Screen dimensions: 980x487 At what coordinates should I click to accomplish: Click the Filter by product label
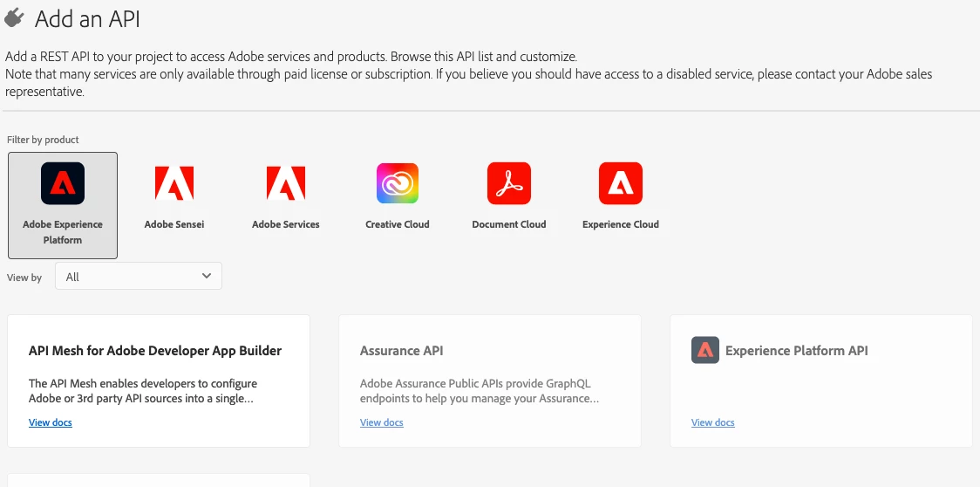click(43, 140)
